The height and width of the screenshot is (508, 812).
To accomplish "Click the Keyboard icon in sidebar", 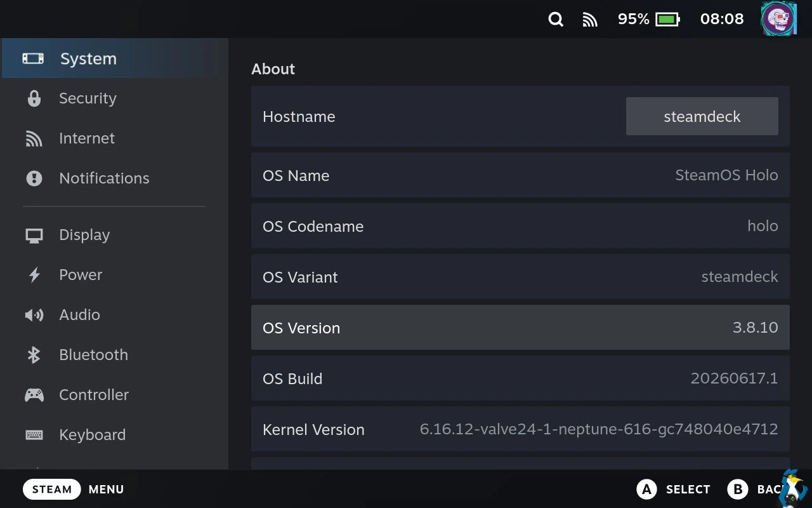I will (x=34, y=435).
